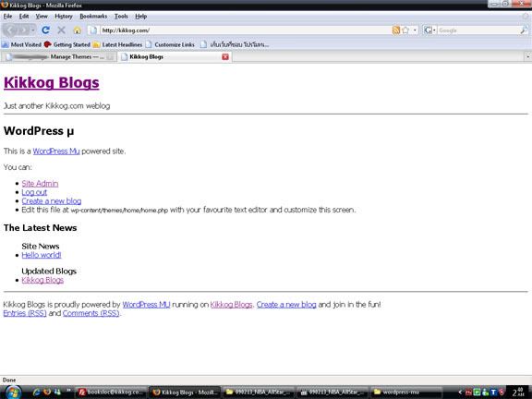Open Most Visited bookmarks folder
532x399 pixels.
pos(22,44)
